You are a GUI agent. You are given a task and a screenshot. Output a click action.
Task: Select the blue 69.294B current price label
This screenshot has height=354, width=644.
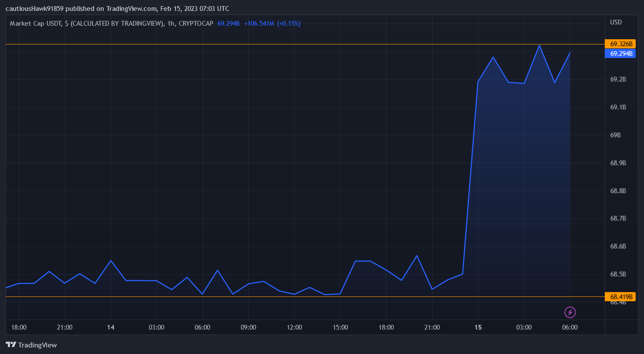[x=620, y=54]
